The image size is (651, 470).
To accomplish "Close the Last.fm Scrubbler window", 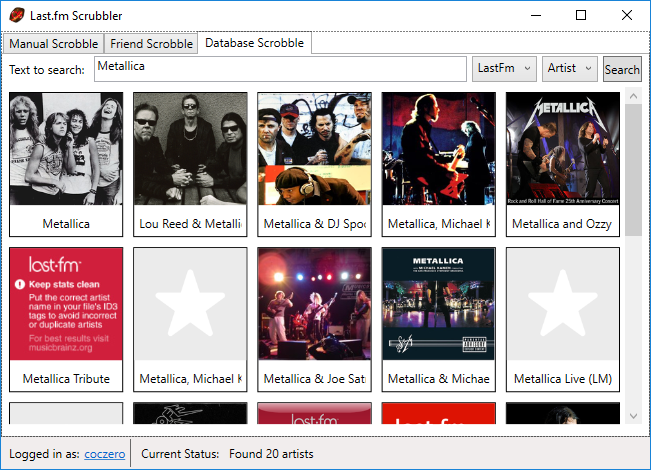I will coord(627,15).
